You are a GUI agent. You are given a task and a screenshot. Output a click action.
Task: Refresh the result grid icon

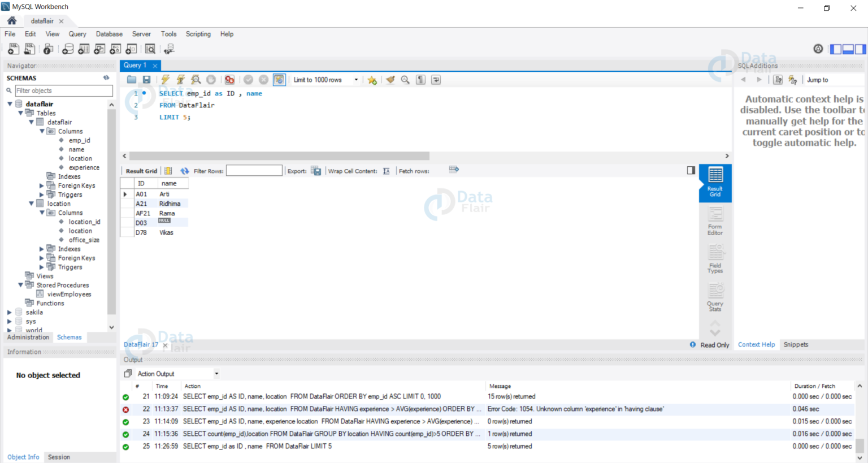185,171
